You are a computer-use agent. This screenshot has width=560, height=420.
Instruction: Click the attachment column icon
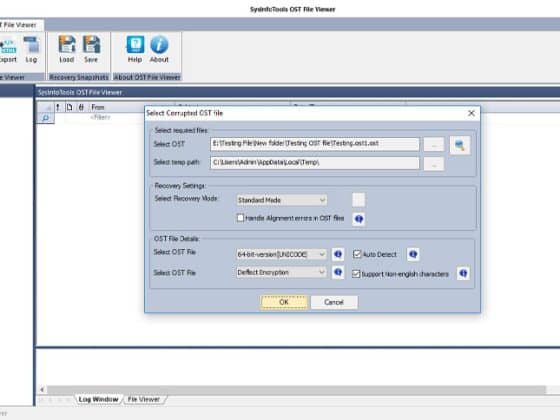point(81,107)
